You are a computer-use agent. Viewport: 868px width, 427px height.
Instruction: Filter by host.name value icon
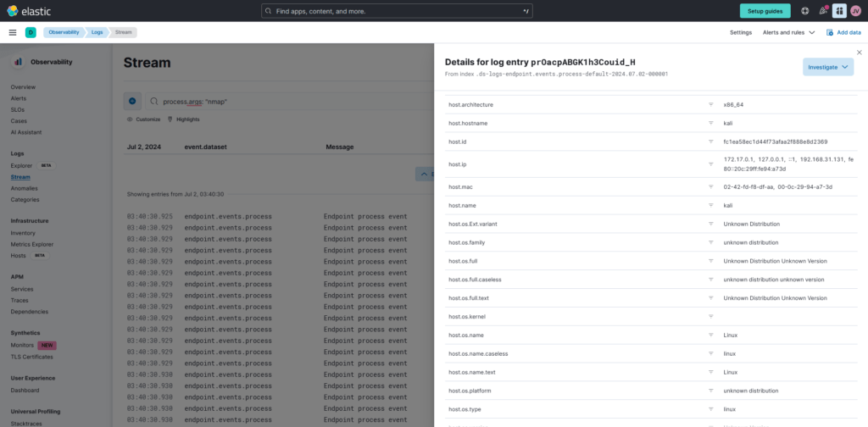(711, 205)
